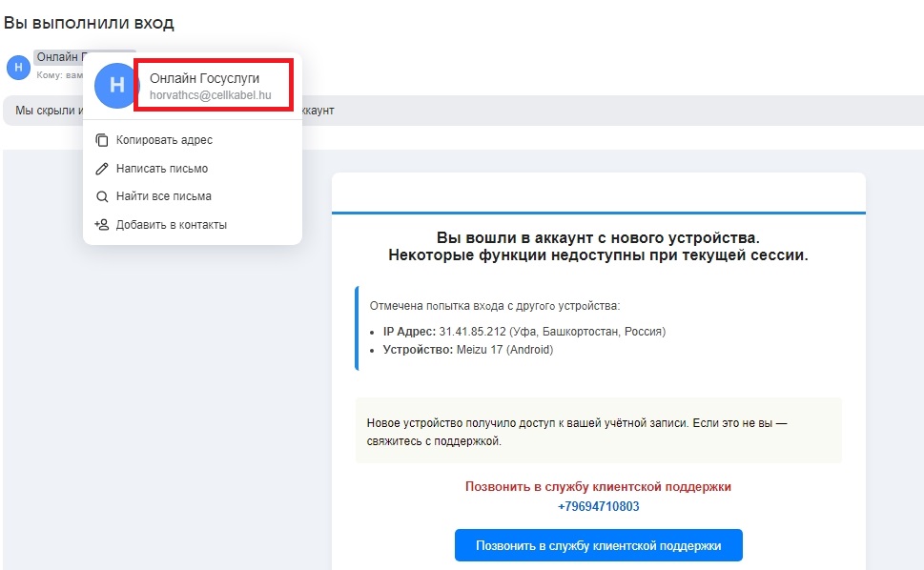The image size is (924, 570).
Task: Select the pencil icon next to "Написать письмо"
Action: tap(101, 168)
